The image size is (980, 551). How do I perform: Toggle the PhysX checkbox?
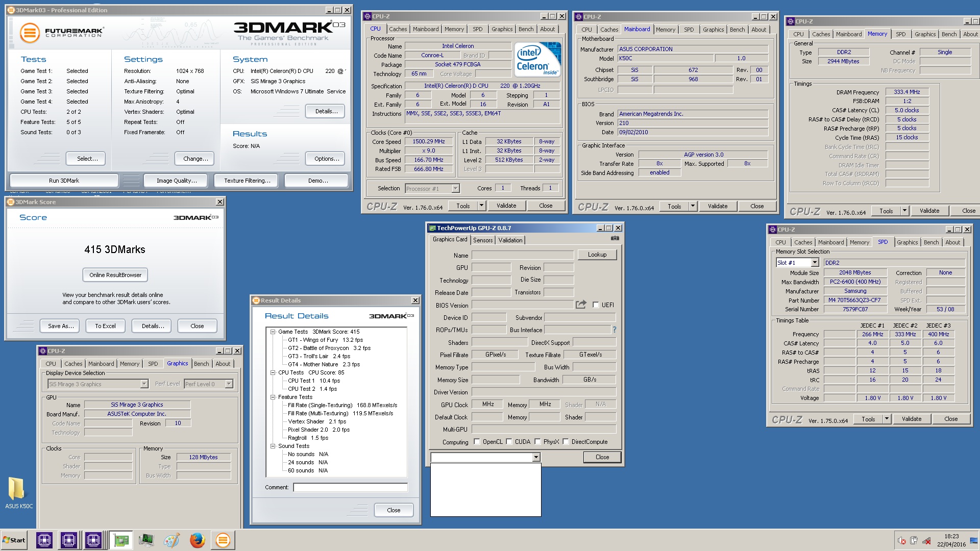537,442
